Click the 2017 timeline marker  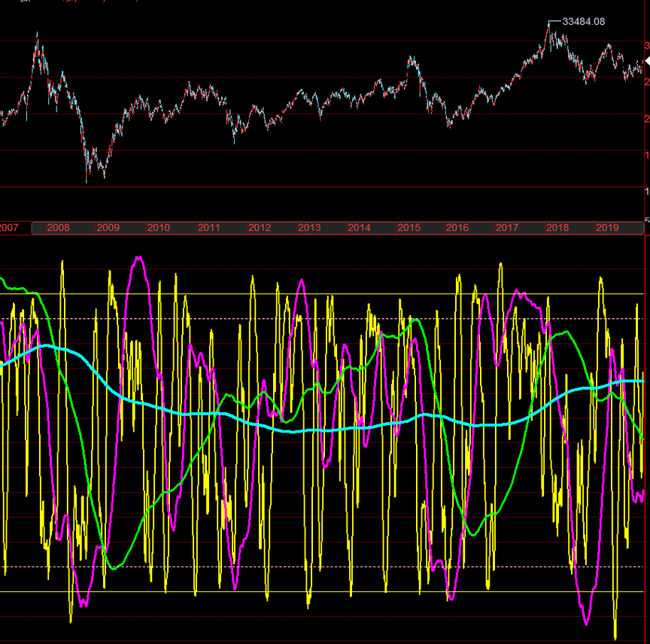pos(507,228)
